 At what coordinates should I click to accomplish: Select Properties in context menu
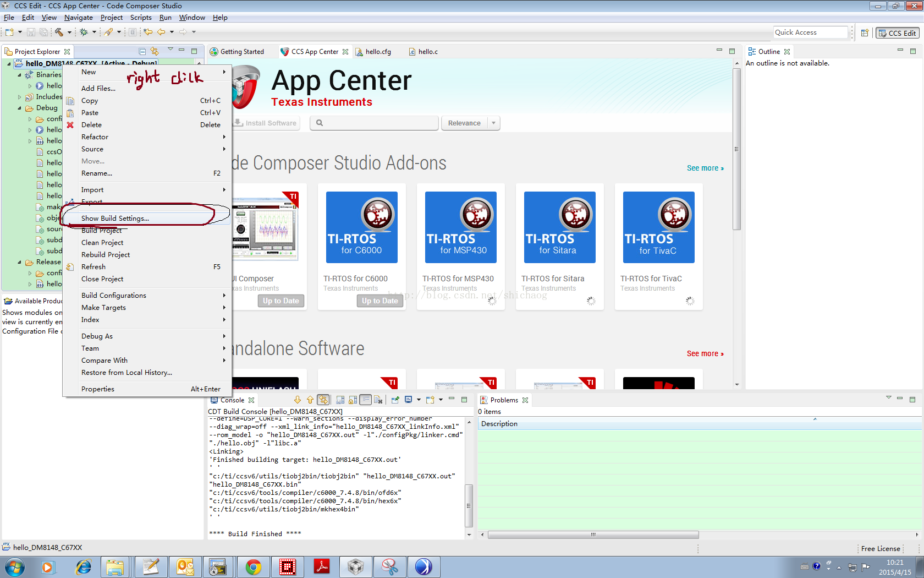pyautogui.click(x=147, y=389)
